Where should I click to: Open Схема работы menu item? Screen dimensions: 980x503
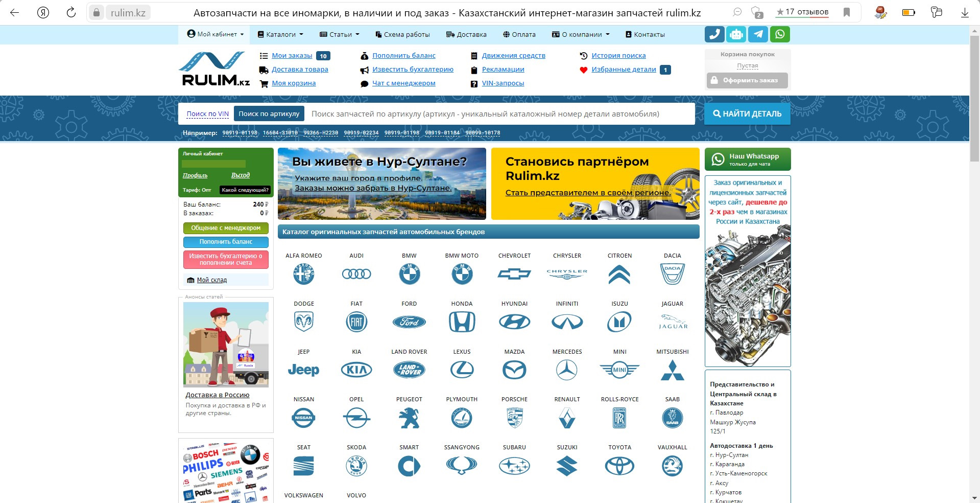tap(402, 34)
